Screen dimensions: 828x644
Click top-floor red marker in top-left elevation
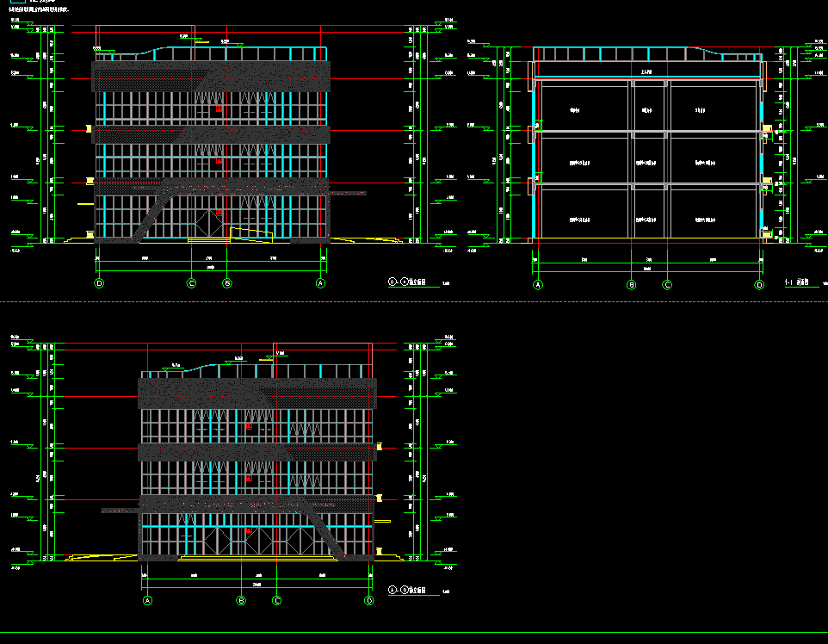219,109
